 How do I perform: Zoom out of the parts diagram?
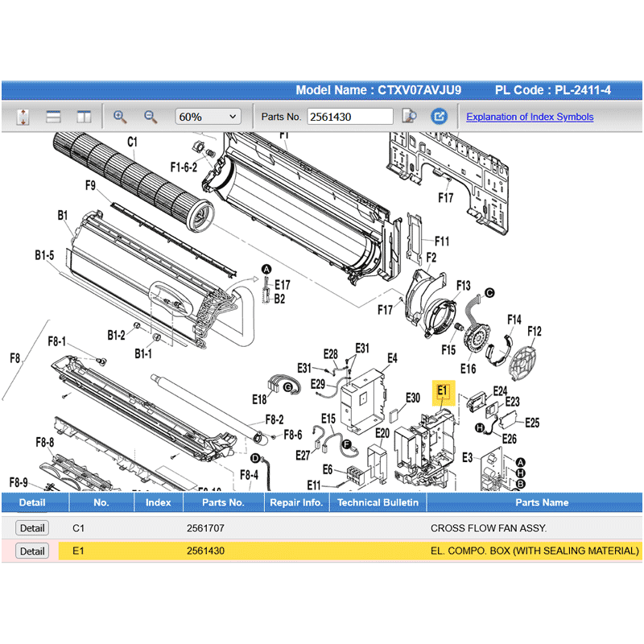151,117
